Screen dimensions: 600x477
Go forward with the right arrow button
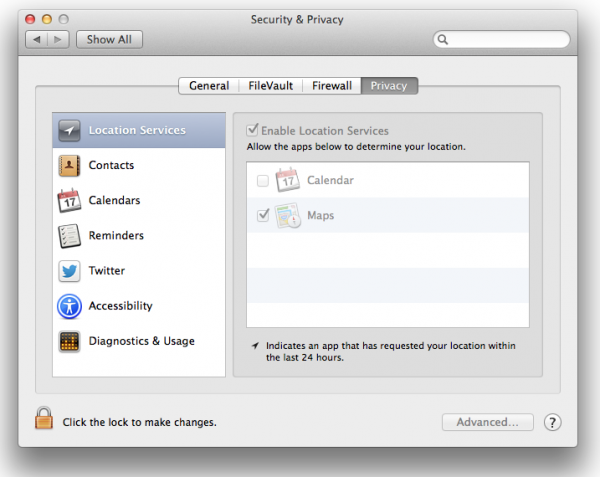click(x=58, y=39)
